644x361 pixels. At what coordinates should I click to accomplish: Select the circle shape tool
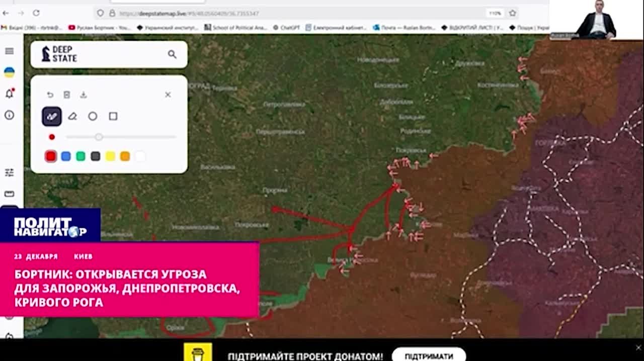tap(93, 116)
